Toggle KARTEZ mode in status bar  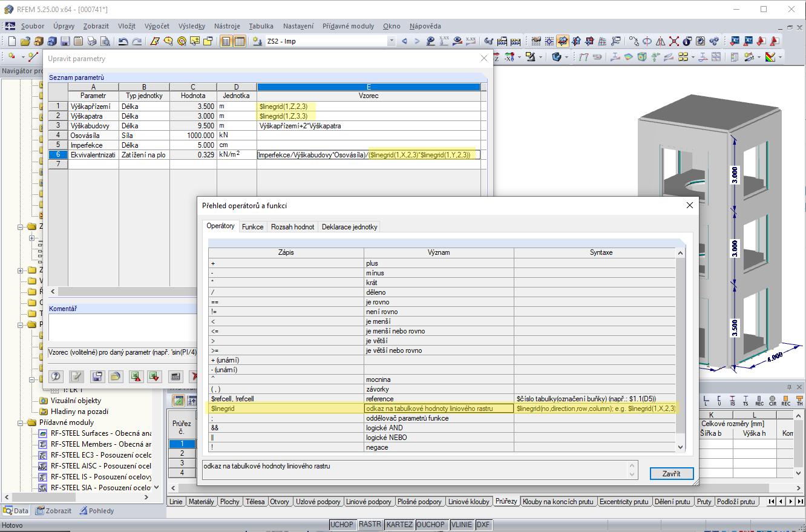[x=399, y=525]
